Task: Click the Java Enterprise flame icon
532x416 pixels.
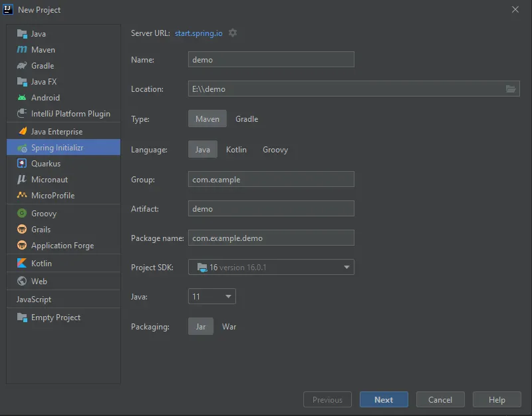Action: pyautogui.click(x=23, y=131)
